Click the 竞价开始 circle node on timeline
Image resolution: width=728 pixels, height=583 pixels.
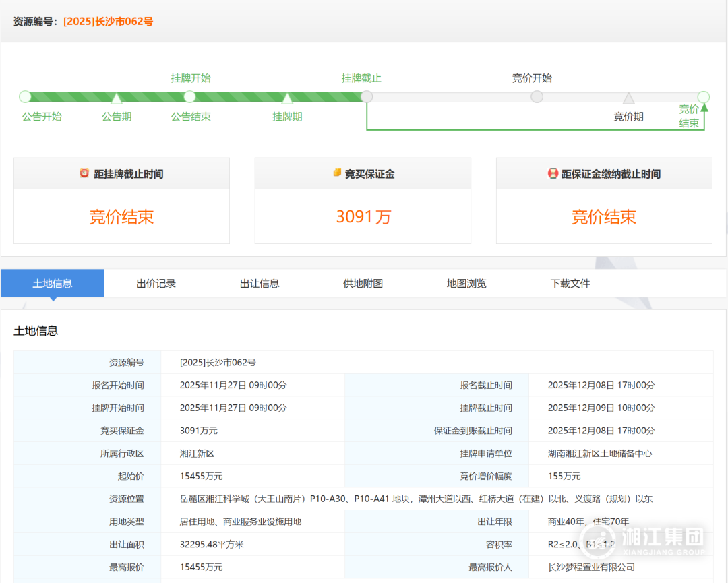tap(537, 96)
